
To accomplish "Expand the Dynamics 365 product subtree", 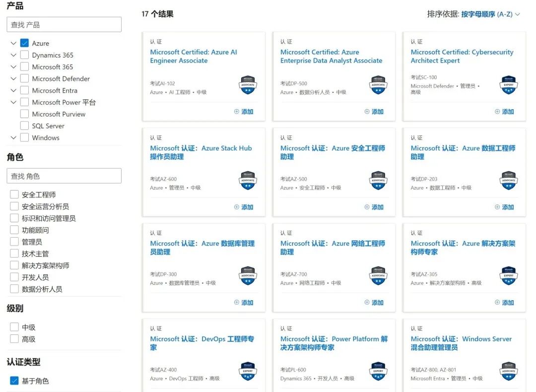I will [x=13, y=55].
